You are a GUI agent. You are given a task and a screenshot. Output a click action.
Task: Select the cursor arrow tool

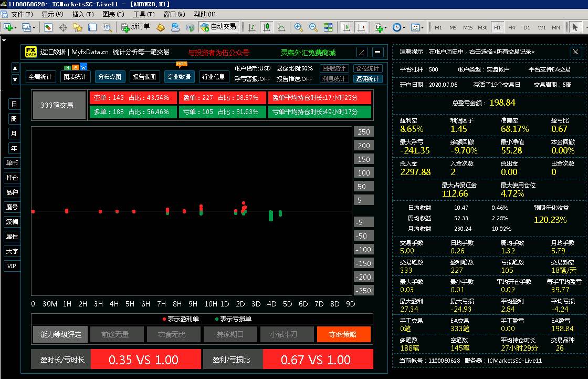click(x=575, y=27)
